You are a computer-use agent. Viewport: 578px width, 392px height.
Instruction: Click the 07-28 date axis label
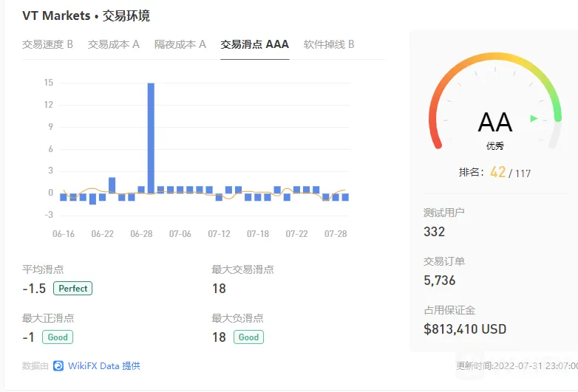coord(336,234)
